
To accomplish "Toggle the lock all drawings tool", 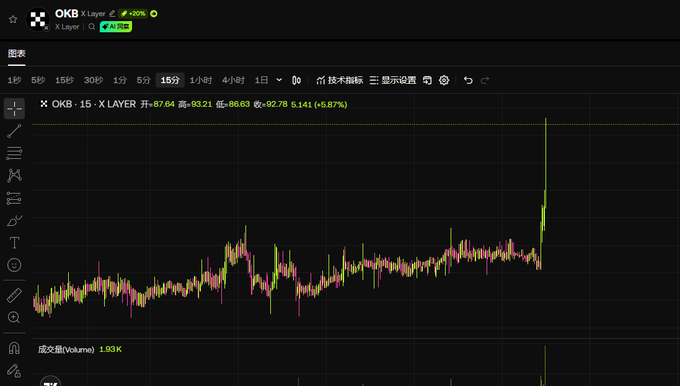I will tap(14, 371).
